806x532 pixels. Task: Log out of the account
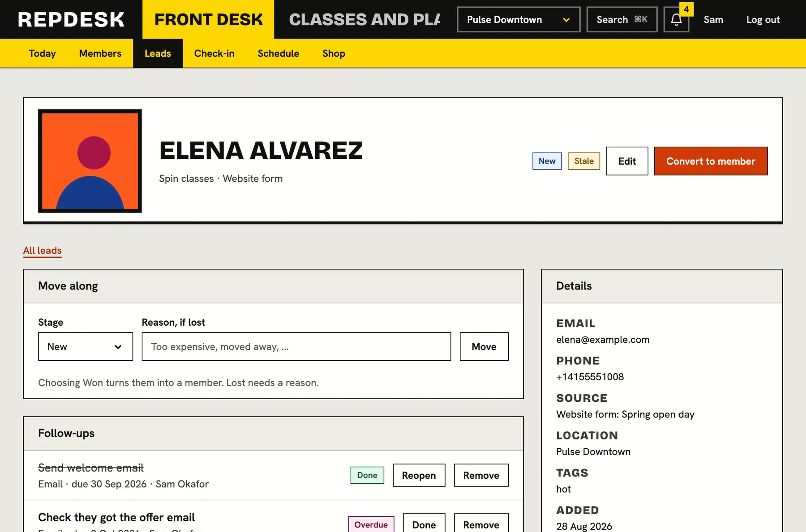click(763, 20)
